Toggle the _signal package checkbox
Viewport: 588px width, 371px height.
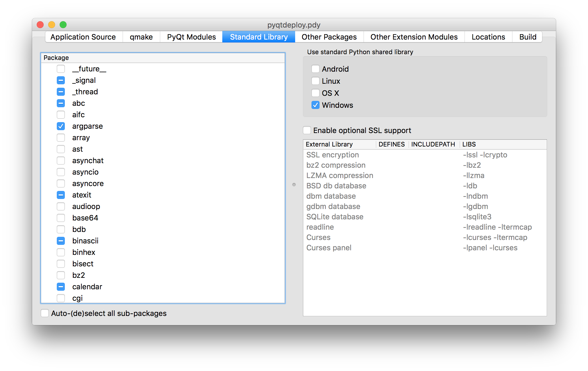click(x=61, y=80)
